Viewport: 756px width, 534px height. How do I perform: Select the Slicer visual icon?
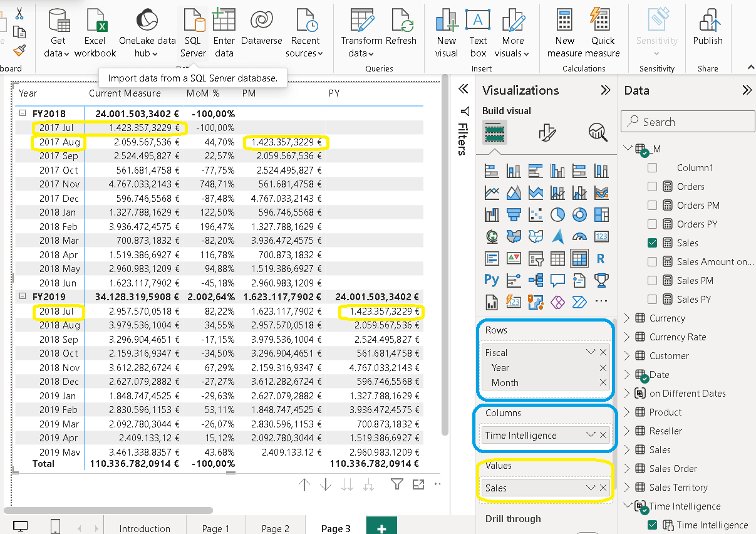[536, 258]
